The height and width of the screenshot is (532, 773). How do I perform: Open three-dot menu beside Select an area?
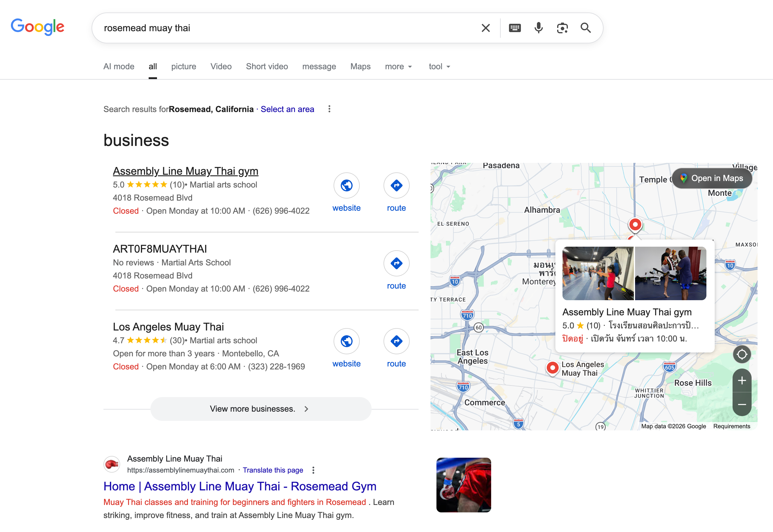[x=329, y=109]
